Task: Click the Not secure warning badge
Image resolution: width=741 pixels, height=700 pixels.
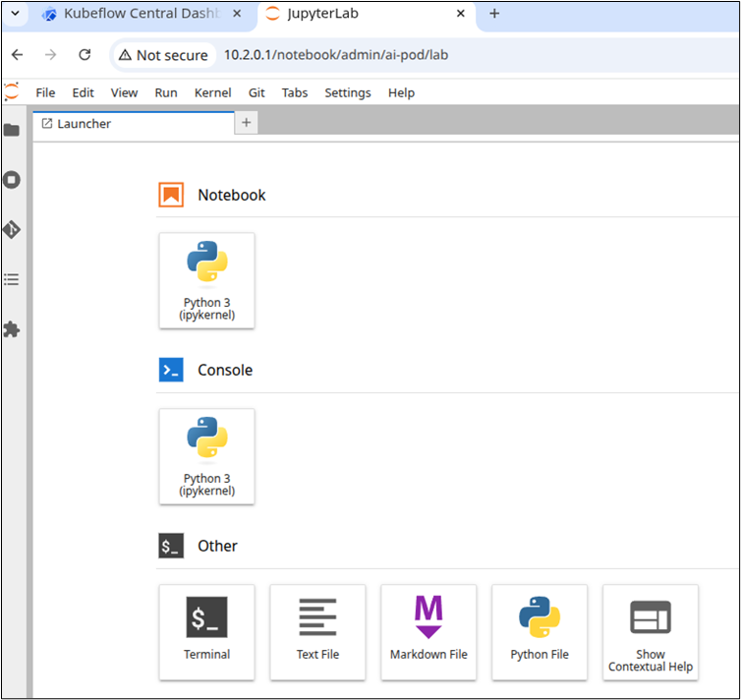Action: [x=163, y=55]
